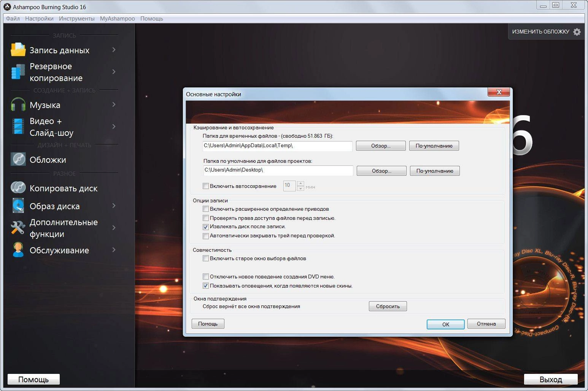Check Проверять права доступа файлов перед записью
The width and height of the screenshot is (588, 391).
coord(206,218)
